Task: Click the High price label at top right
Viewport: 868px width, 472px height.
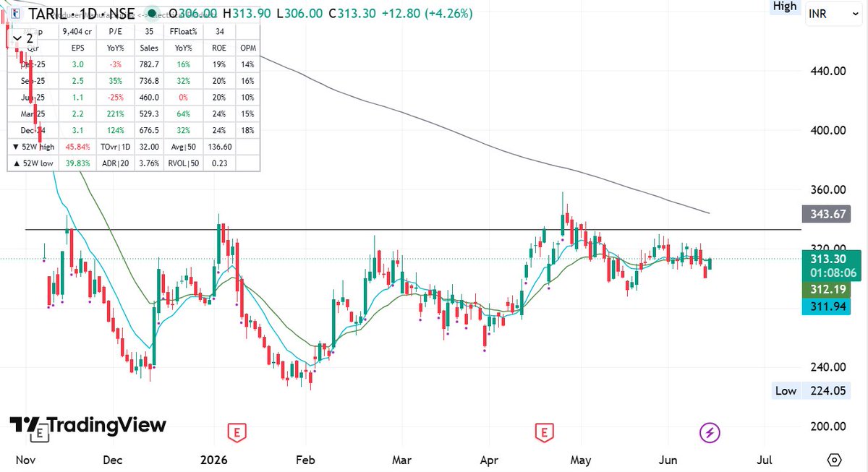Action: [785, 7]
